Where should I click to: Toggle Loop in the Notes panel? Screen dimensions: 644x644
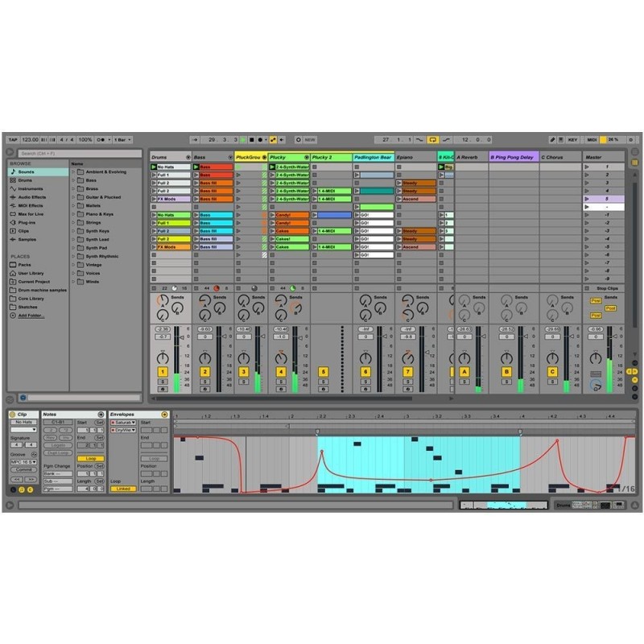91,459
